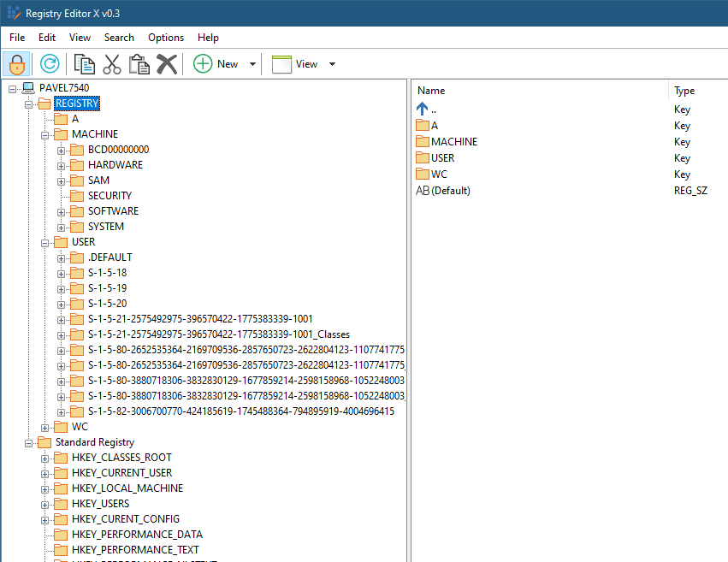
Task: Select the PAVEL7540 computer icon
Action: click(28, 88)
